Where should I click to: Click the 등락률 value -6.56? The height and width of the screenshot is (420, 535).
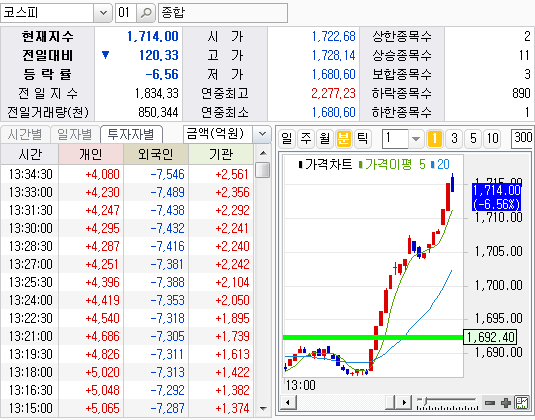[162, 74]
